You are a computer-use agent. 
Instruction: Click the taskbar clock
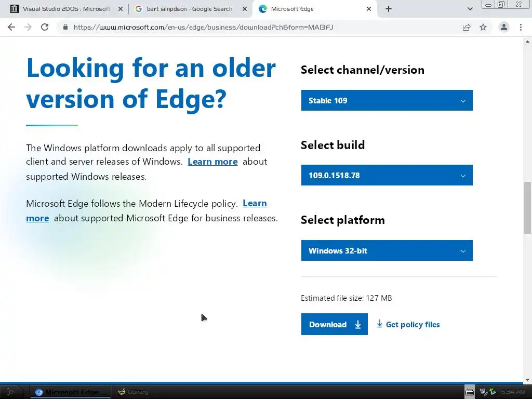click(x=513, y=392)
